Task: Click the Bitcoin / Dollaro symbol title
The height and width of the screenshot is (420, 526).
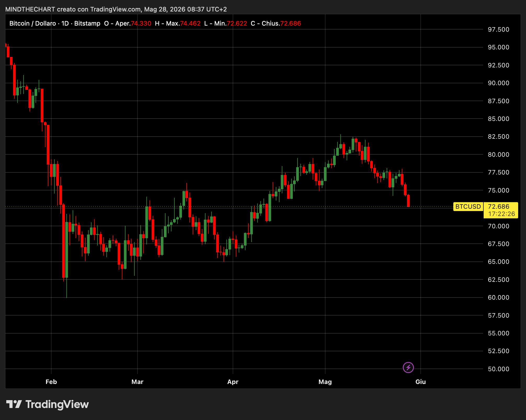Action: click(33, 24)
